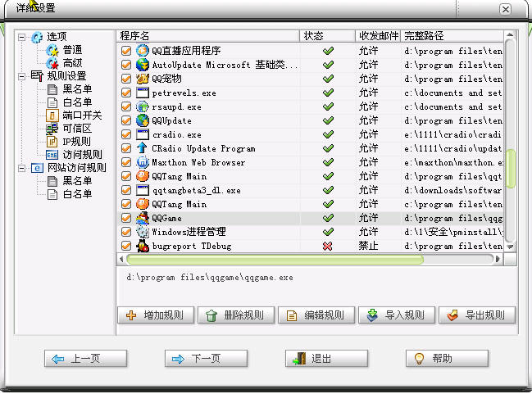Toggle the QQGame rule checkbox

coord(126,218)
